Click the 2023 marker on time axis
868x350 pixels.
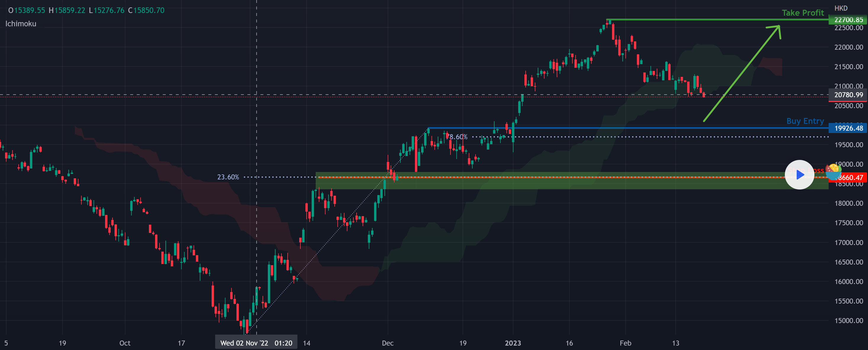click(513, 343)
